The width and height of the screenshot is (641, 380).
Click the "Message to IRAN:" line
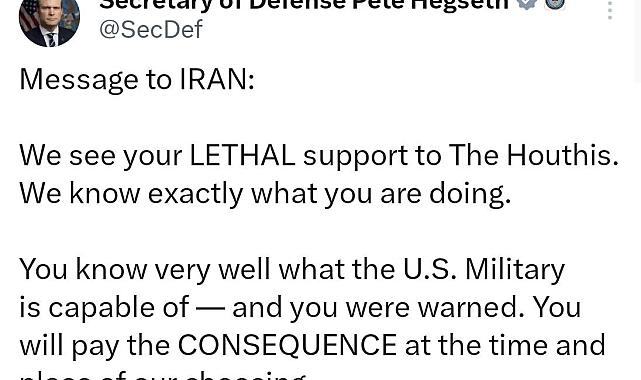(x=137, y=79)
